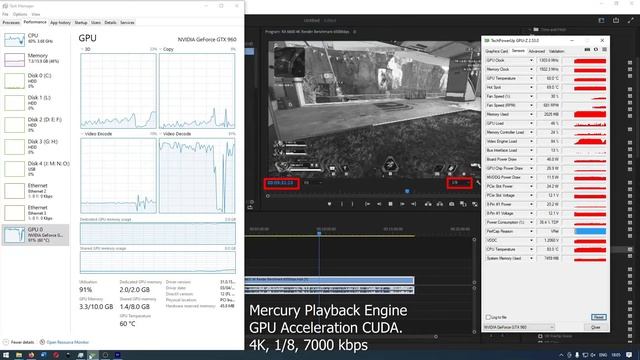The width and height of the screenshot is (640, 360).
Task: Select Memory in Task Manager sidebar
Action: pyautogui.click(x=36, y=60)
